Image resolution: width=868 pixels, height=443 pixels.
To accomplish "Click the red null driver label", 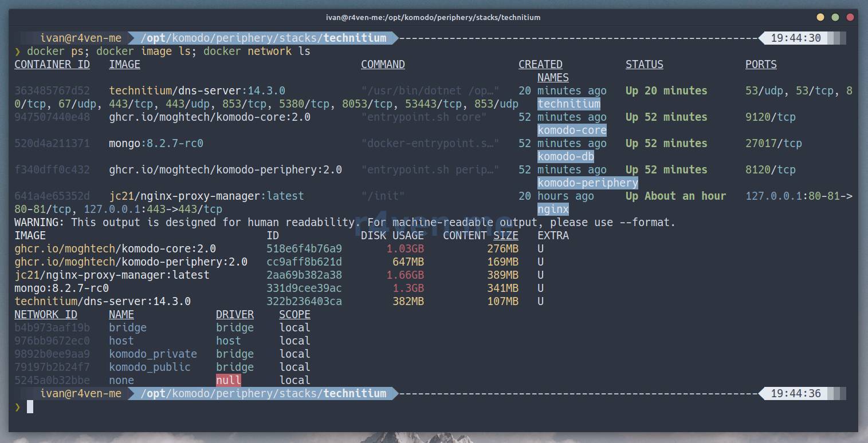I will point(228,381).
